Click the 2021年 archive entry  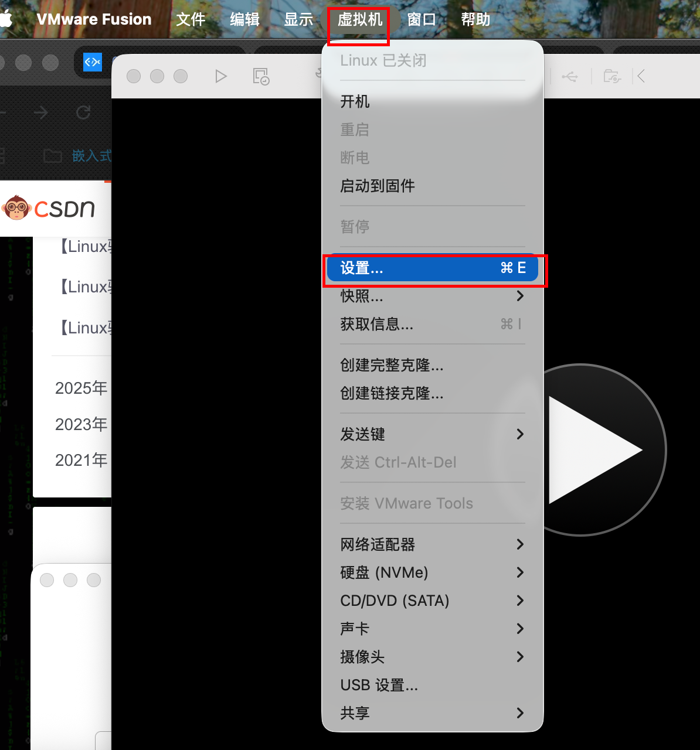click(81, 461)
